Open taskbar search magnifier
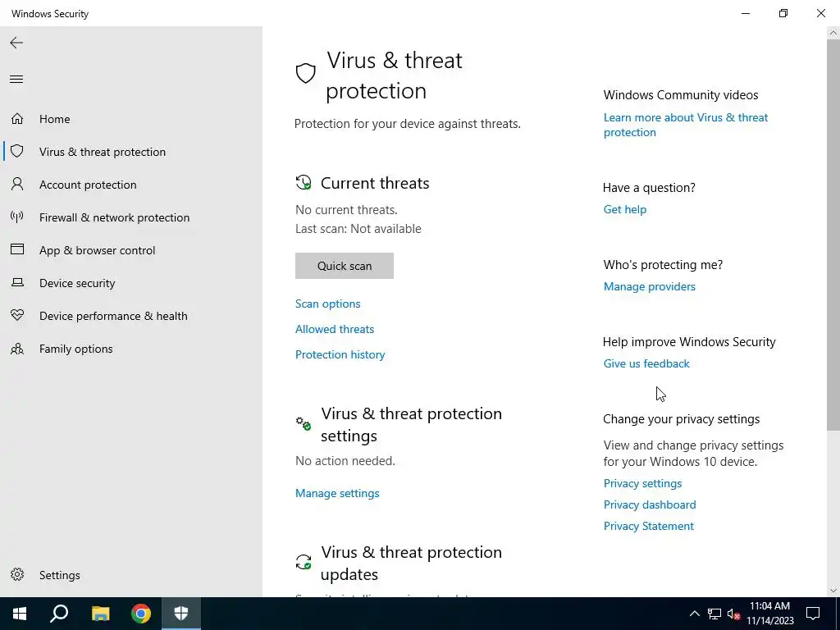The image size is (840, 630). [x=59, y=614]
